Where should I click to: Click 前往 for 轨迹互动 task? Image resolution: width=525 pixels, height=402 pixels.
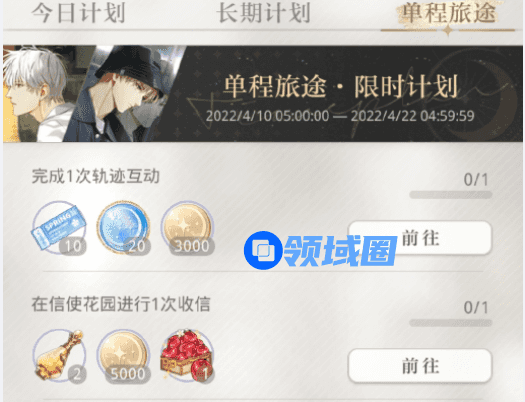click(x=420, y=238)
